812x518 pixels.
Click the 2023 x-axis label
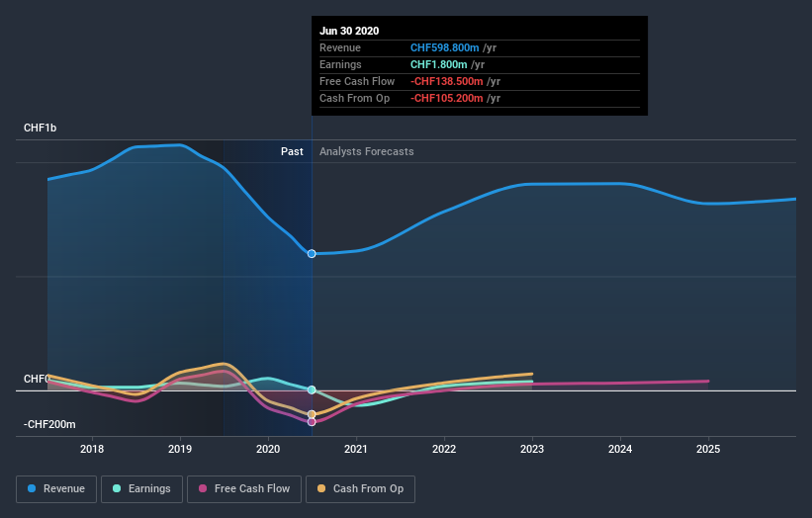[532, 449]
